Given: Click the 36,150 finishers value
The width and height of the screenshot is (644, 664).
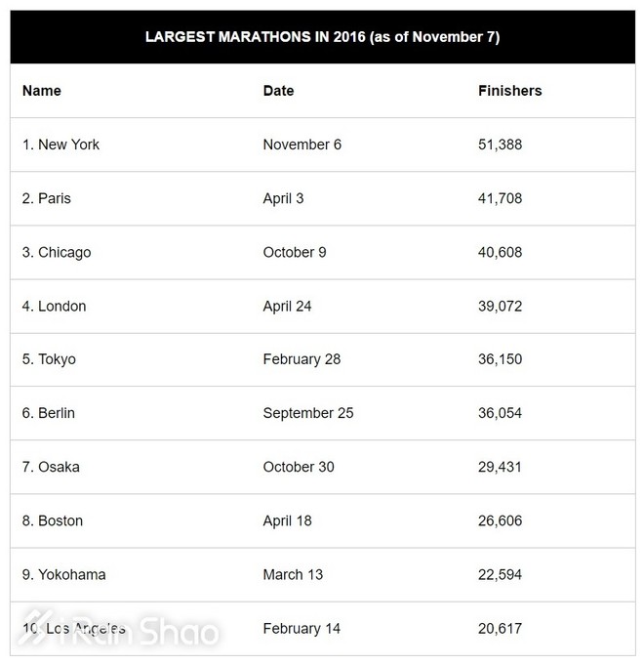Looking at the screenshot, I should pos(500,359).
